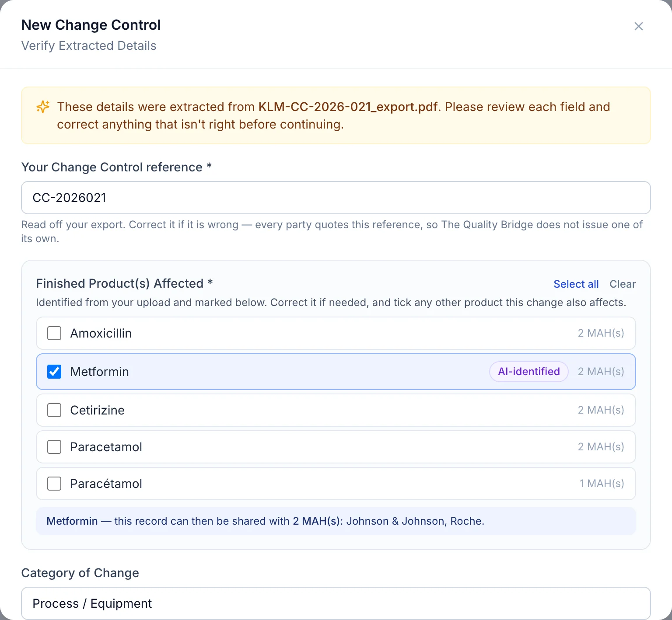The width and height of the screenshot is (672, 620).
Task: Click the 2 MAH(s) count for Paracetamol
Action: click(601, 447)
